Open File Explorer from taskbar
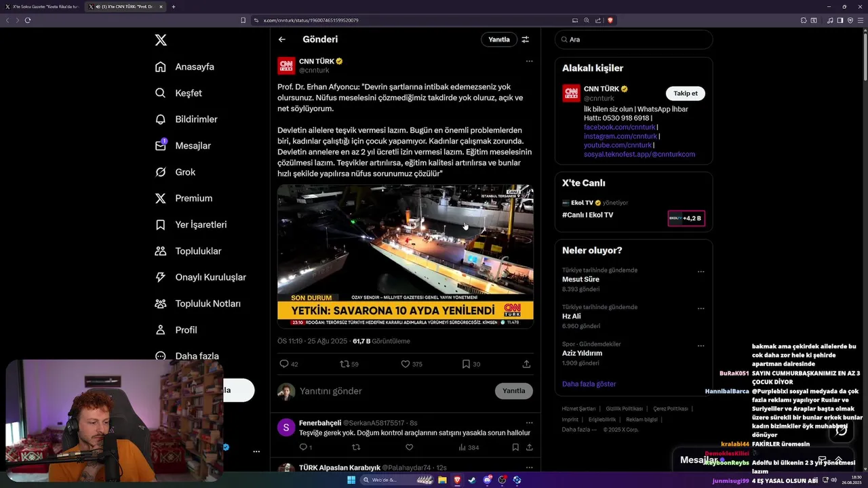Screen dimensions: 868x488 442,480
